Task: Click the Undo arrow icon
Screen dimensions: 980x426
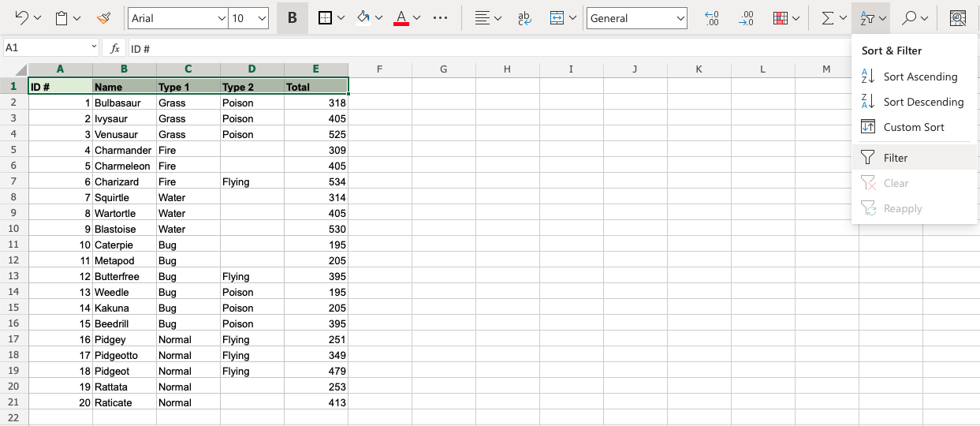Action: [x=21, y=17]
